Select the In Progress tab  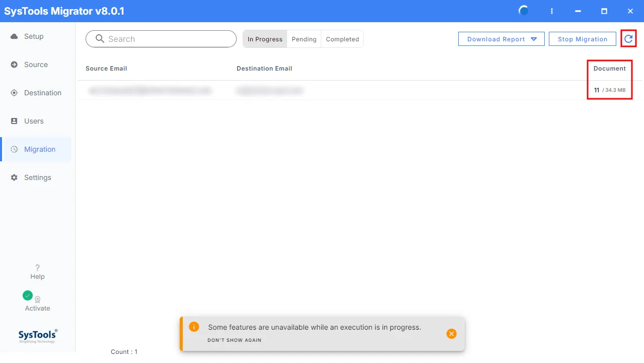coord(265,39)
